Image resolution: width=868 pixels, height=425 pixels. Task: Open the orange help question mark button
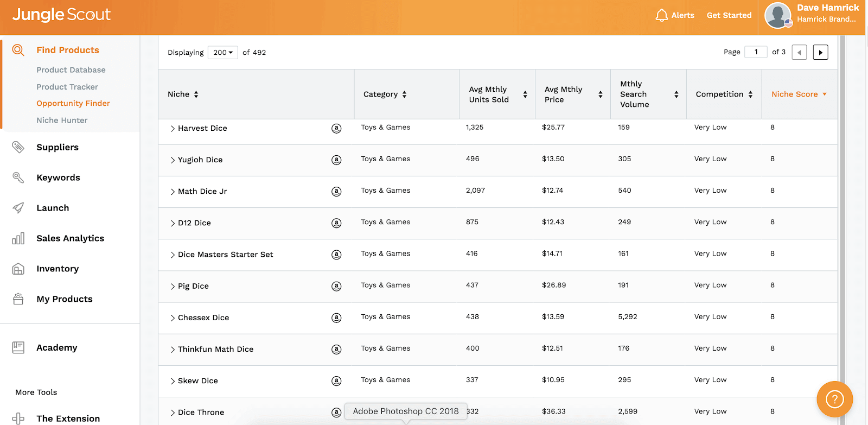tap(835, 399)
